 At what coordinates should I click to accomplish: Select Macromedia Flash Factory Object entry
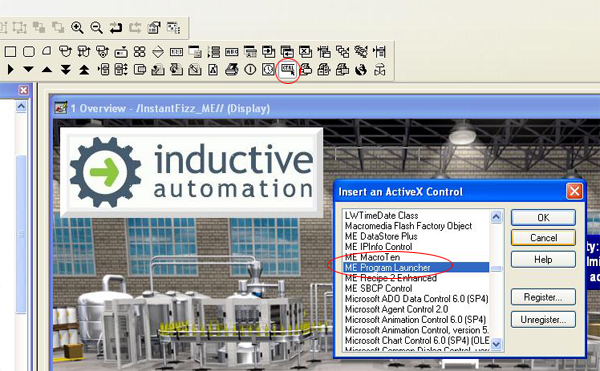[x=416, y=226]
